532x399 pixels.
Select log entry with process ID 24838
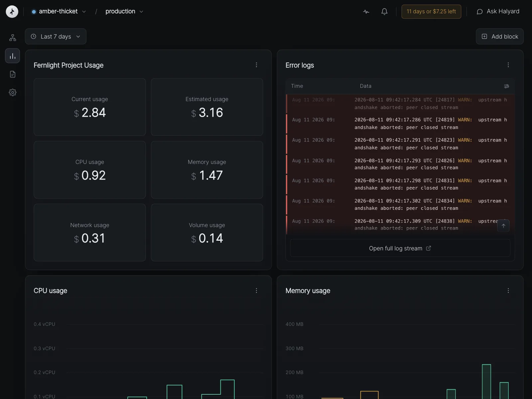pyautogui.click(x=400, y=225)
